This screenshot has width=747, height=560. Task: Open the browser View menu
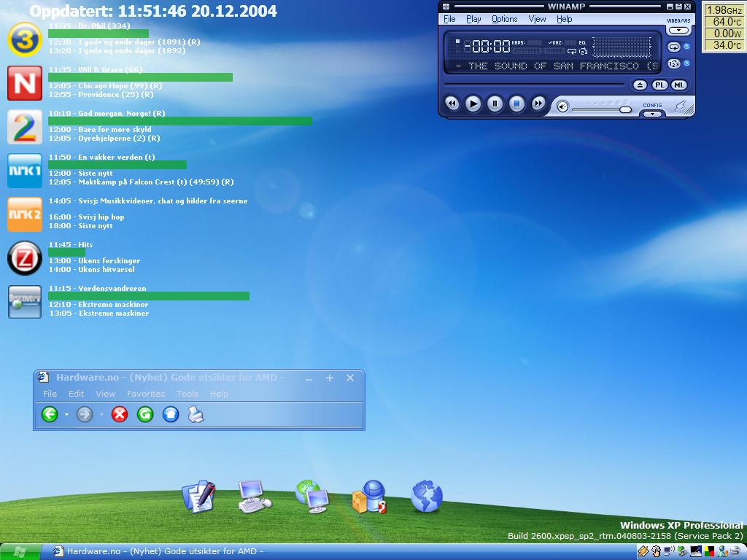click(x=105, y=393)
